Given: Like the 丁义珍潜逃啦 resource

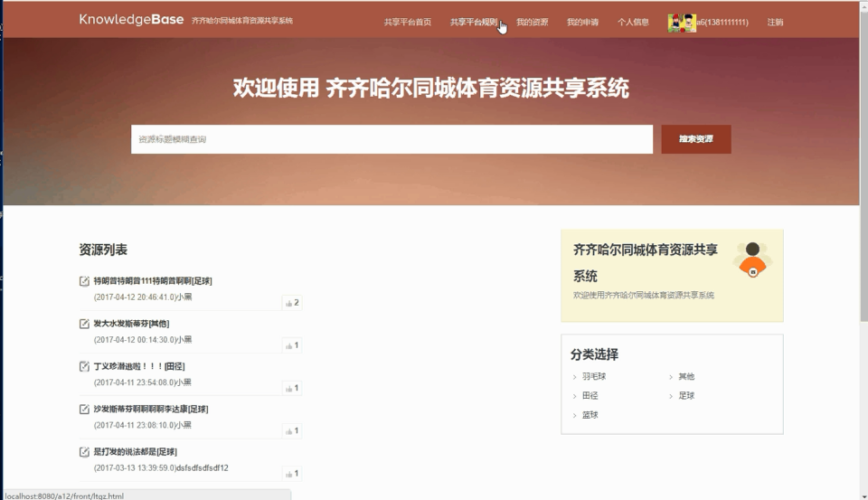Looking at the screenshot, I should coord(292,388).
